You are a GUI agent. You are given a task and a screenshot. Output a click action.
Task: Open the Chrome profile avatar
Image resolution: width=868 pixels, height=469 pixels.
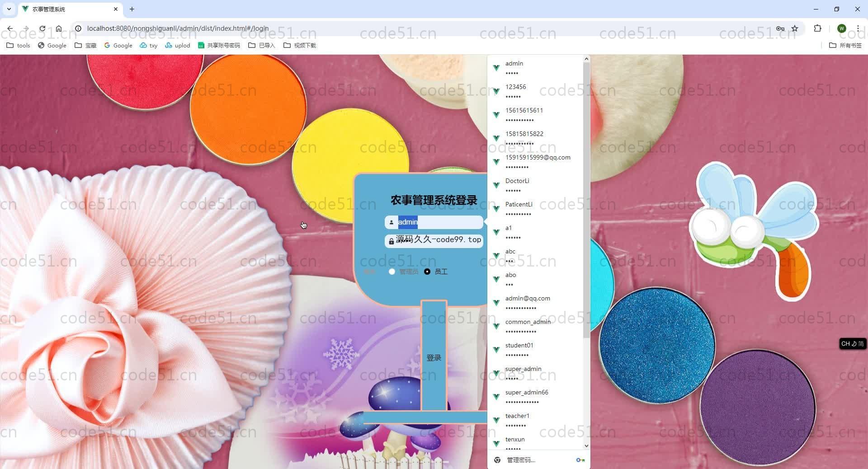pyautogui.click(x=841, y=28)
